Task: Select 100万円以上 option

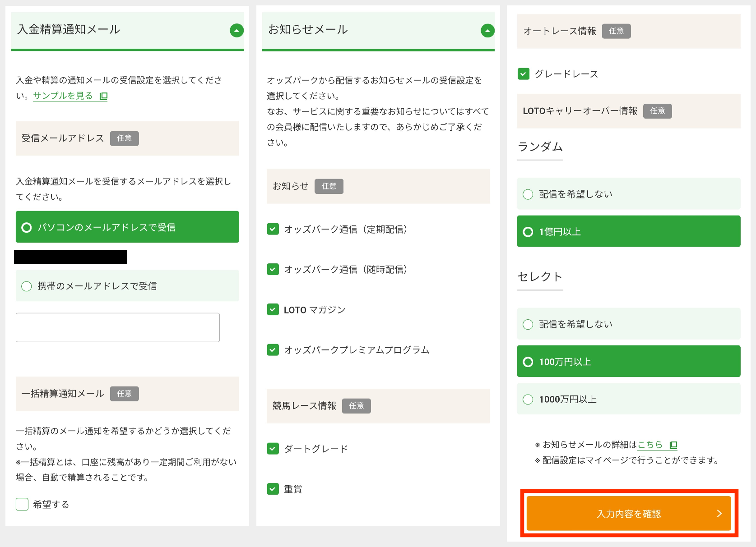Action: pos(629,361)
